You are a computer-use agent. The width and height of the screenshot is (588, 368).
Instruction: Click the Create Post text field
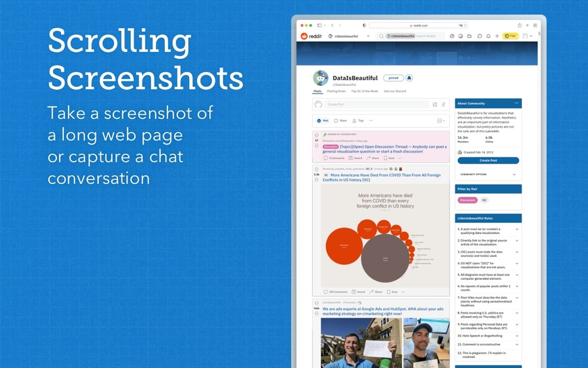377,104
